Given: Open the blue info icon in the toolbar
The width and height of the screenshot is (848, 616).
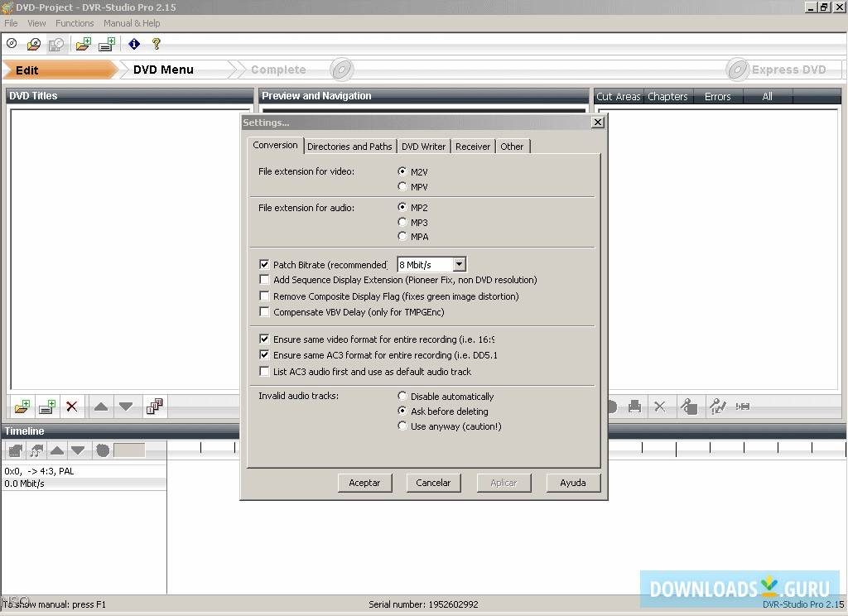Looking at the screenshot, I should [134, 44].
